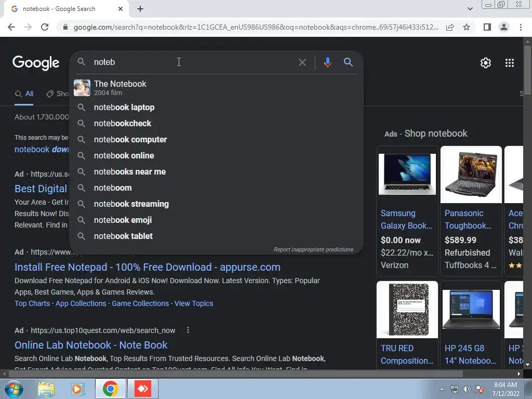Viewport: 532px width, 399px height.
Task: Open Windows Media Player from taskbar
Action: [x=78, y=389]
